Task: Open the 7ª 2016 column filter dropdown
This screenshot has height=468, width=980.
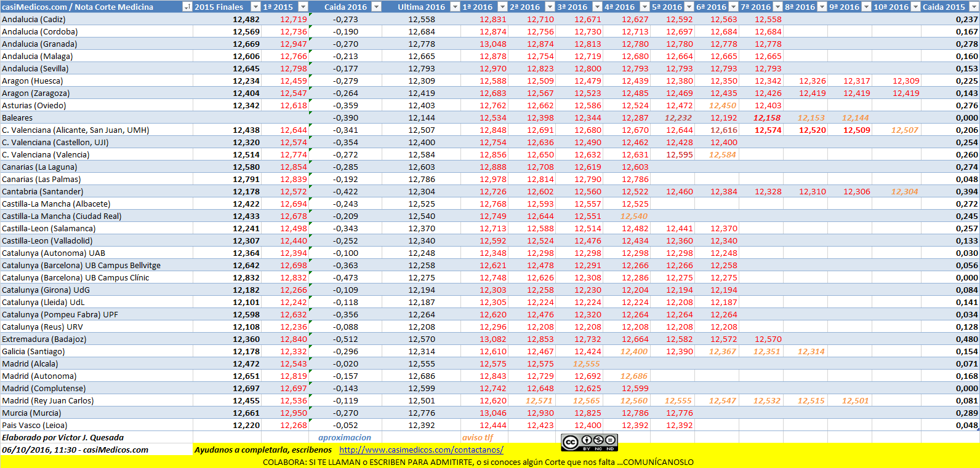Action: (x=778, y=7)
